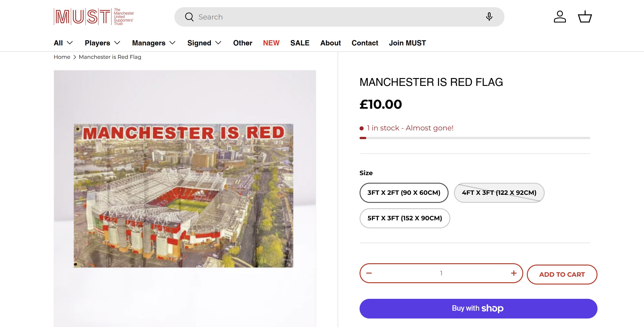
Task: Go to the NEW menu item
Action: pos(271,43)
